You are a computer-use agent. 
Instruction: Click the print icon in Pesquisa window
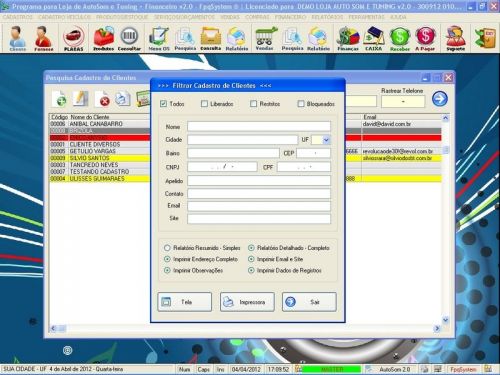pyautogui.click(x=122, y=99)
